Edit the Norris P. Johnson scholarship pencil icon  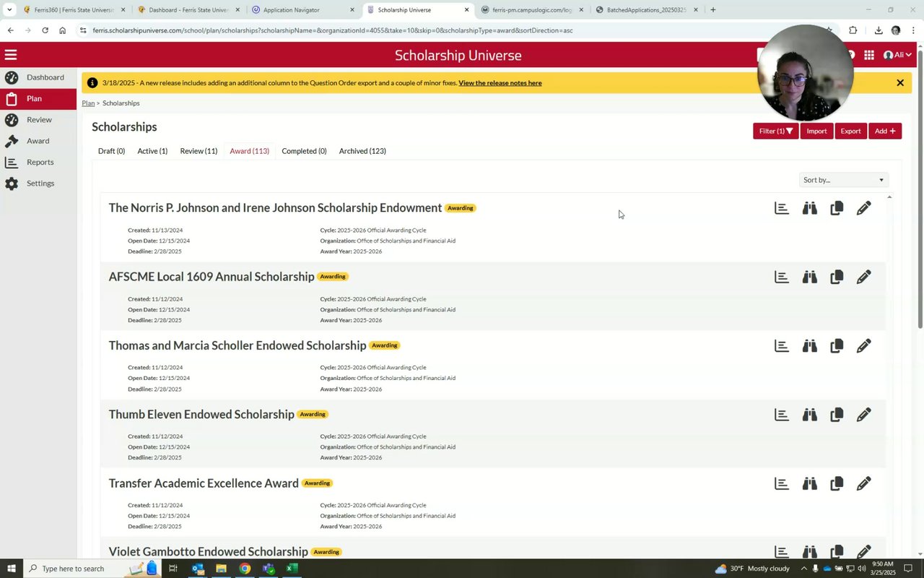[x=863, y=208]
